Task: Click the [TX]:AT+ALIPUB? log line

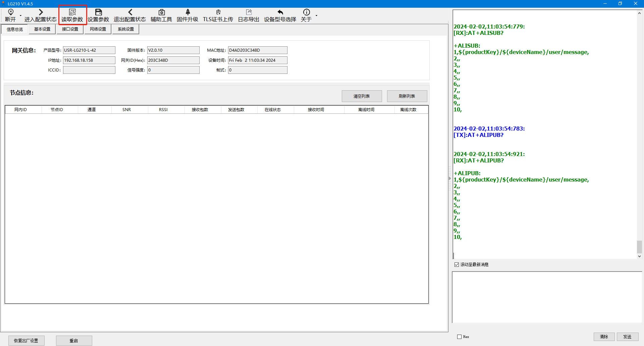Action: (x=478, y=135)
